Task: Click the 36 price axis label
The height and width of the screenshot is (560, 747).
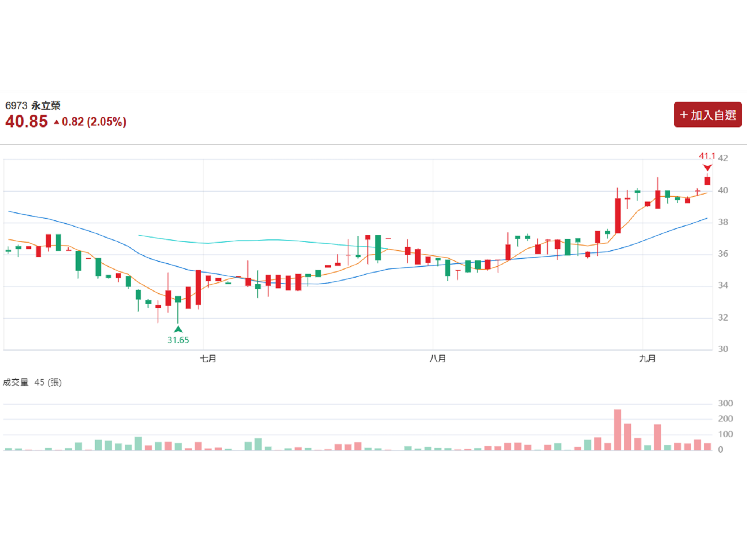Action: (x=723, y=254)
